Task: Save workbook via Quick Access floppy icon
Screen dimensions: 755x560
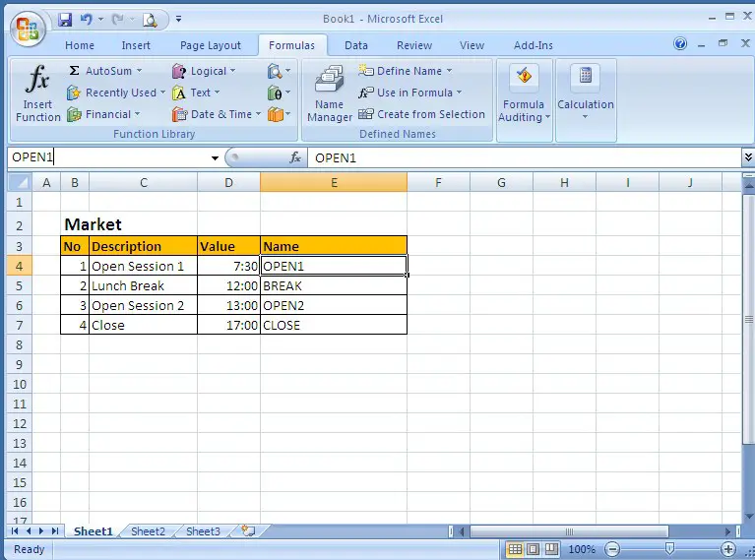Action: coord(65,20)
